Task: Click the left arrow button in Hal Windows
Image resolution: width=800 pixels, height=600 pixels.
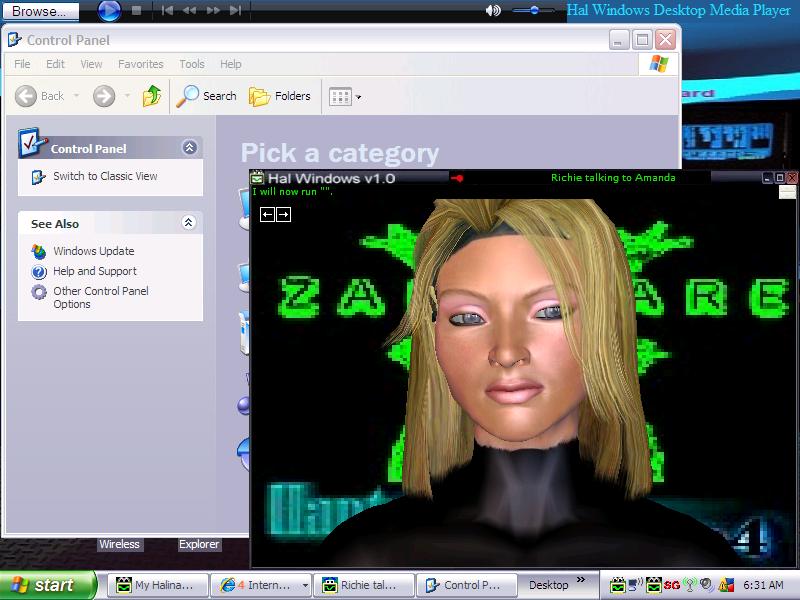Action: click(x=267, y=214)
